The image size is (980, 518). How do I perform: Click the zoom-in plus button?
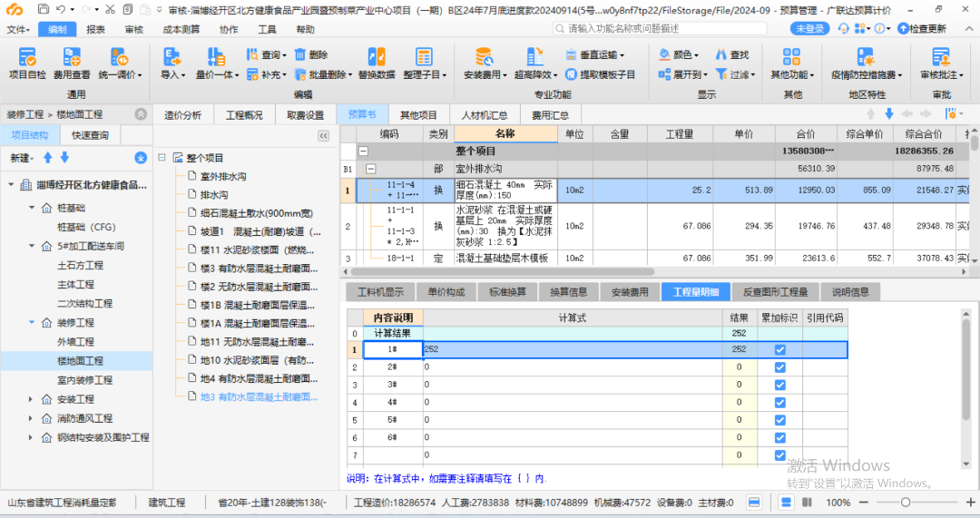[x=970, y=503]
